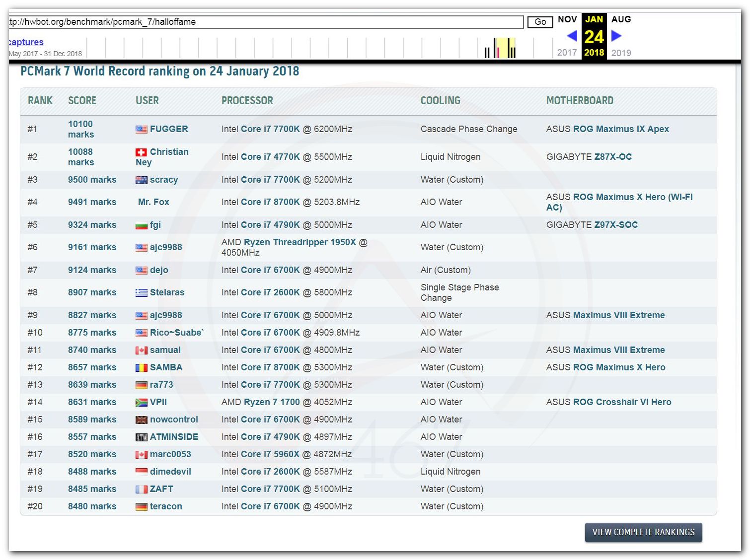Click the Swiss flag beside Christian Ney
The image size is (750, 560).
(x=141, y=152)
